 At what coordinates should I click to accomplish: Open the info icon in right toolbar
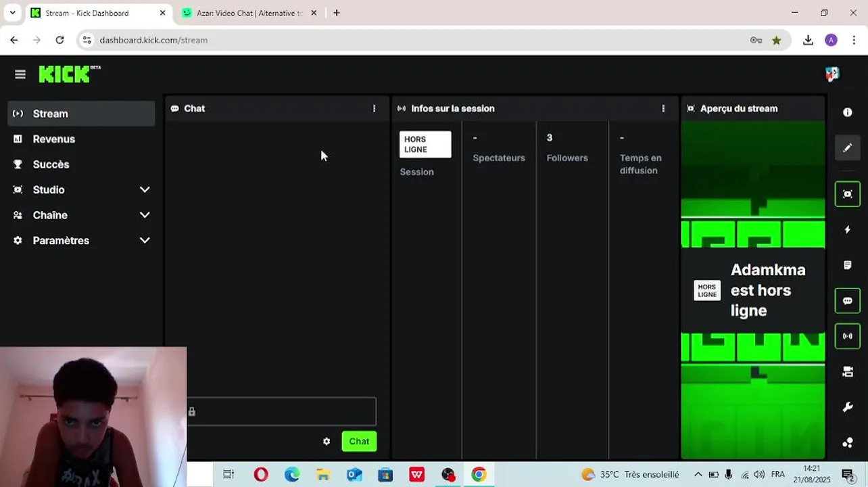click(x=848, y=112)
